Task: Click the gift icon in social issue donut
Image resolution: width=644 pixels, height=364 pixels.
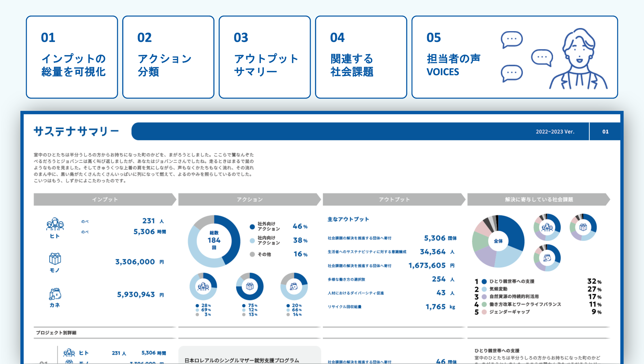Action: tap(583, 227)
